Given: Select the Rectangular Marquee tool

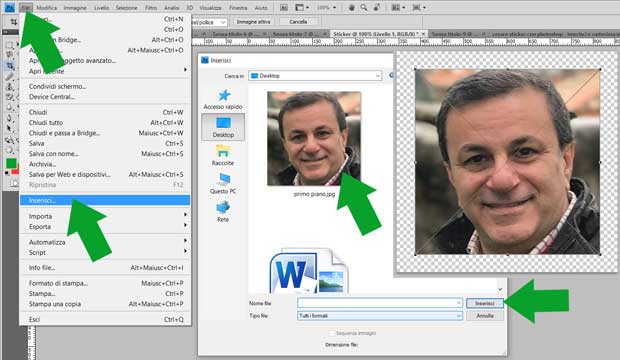Looking at the screenshot, I should pyautogui.click(x=9, y=45).
